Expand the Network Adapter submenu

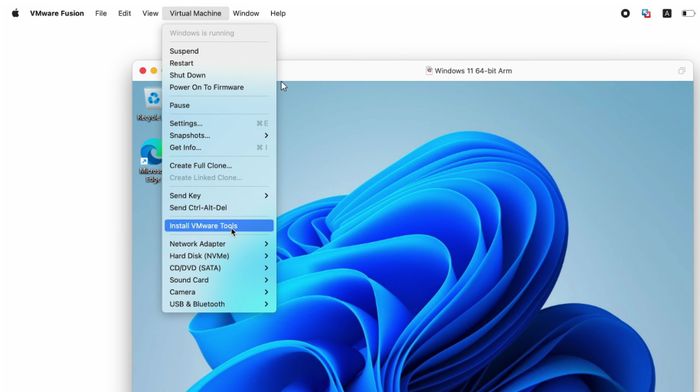[x=219, y=244]
